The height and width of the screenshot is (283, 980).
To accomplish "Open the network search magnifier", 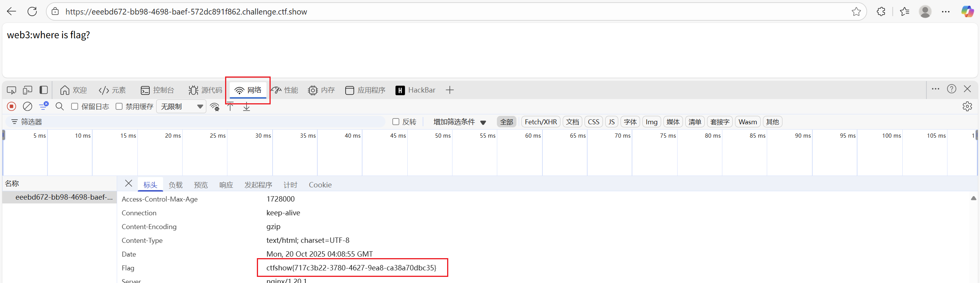I will coord(59,106).
